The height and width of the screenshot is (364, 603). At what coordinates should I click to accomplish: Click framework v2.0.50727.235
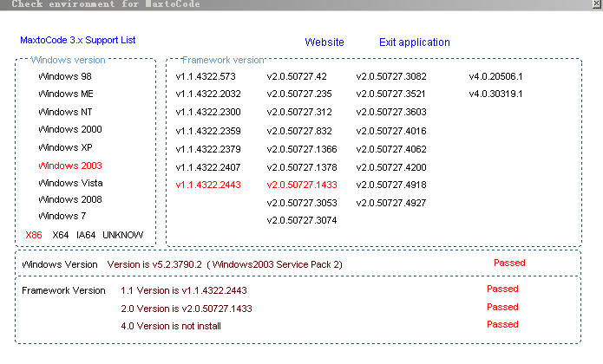(x=299, y=94)
